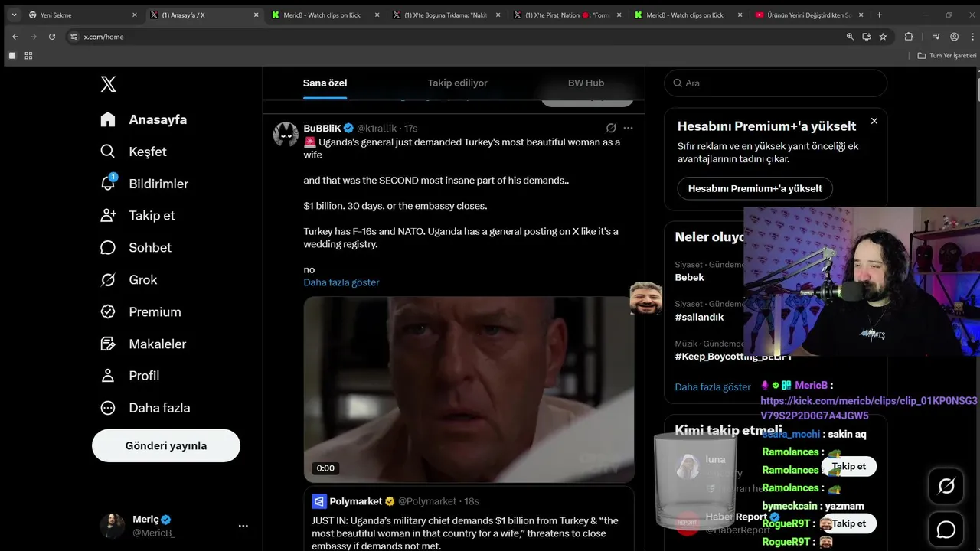Bookmark this page with the star icon
This screenshot has width=980, height=551.
coord(883,37)
